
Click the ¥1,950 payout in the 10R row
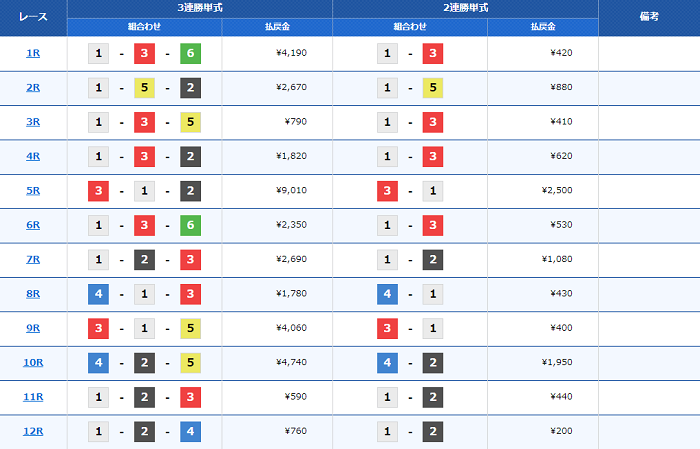[556, 363]
